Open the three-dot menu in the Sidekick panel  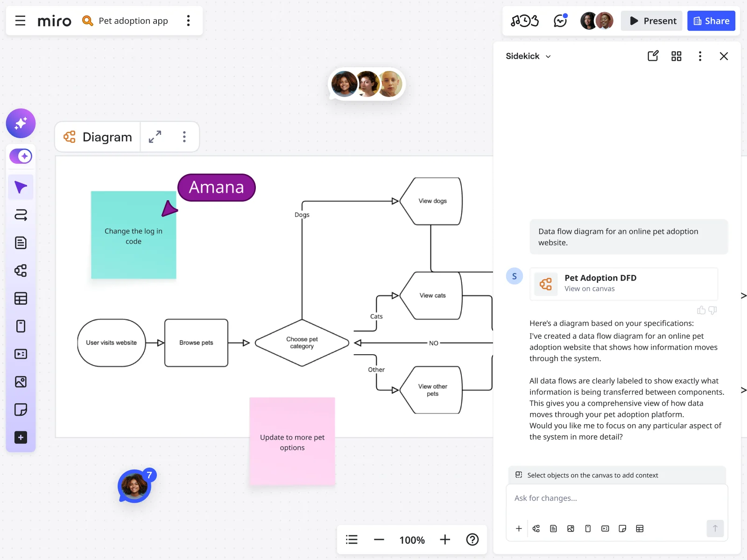(700, 56)
